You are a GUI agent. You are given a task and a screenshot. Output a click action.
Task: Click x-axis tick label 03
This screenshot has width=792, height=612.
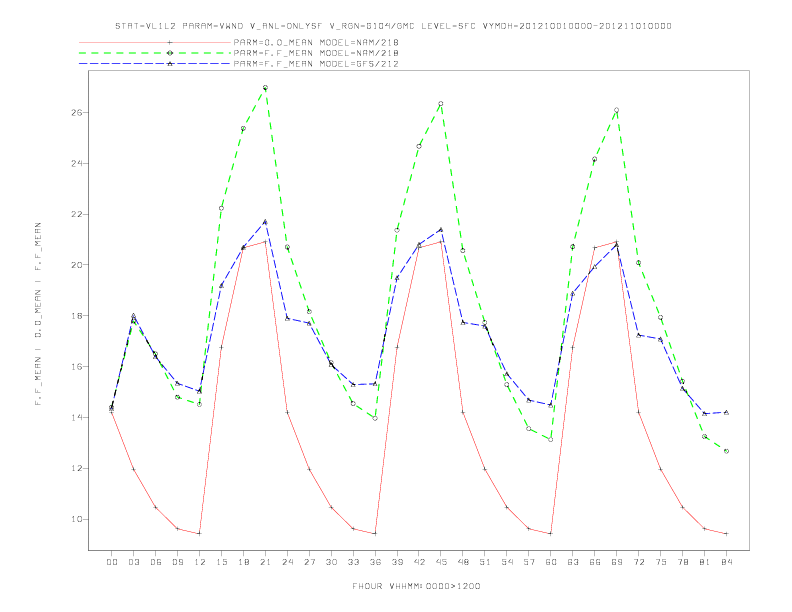[133, 562]
